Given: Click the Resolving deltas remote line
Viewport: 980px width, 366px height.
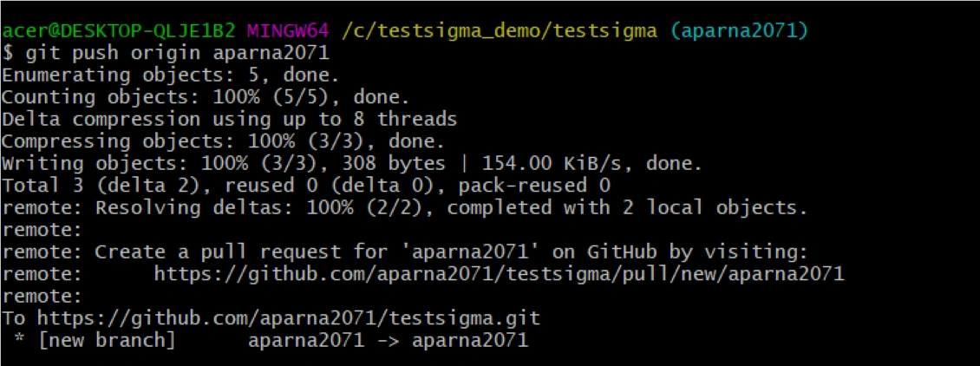Looking at the screenshot, I should 404,207.
